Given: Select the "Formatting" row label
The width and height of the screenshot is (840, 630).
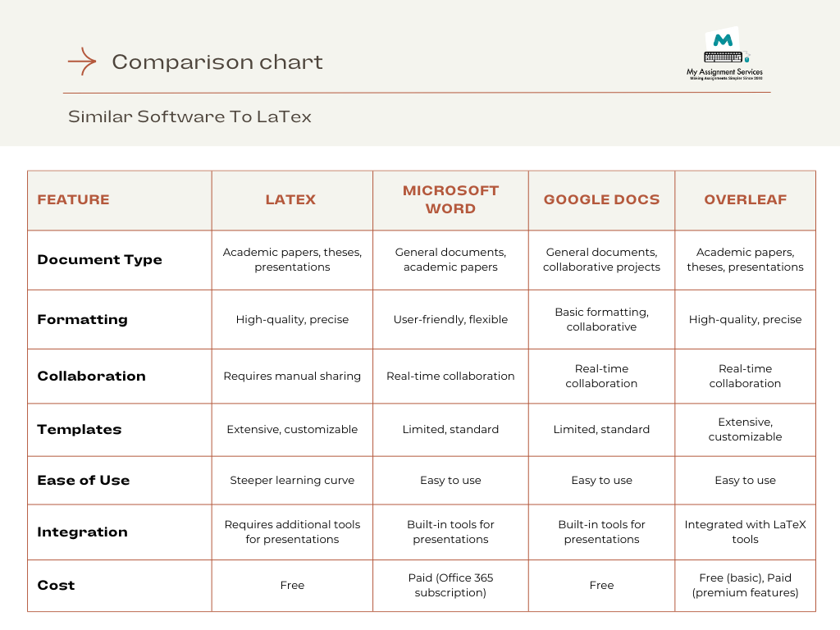Looking at the screenshot, I should tap(83, 320).
